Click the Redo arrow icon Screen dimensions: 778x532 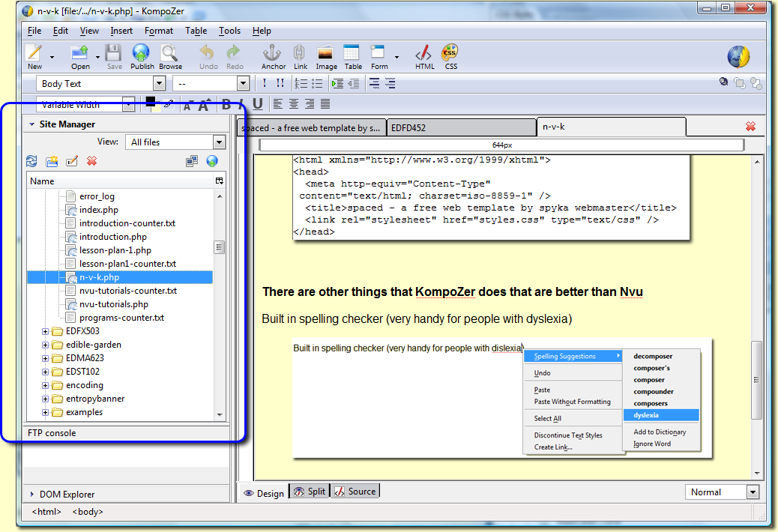coord(235,56)
